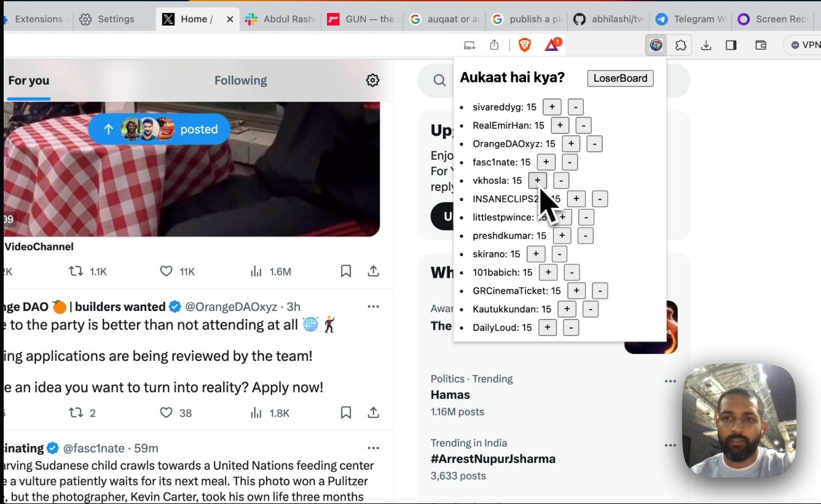Click the new posts 'posted' pill
Image resolution: width=821 pixels, height=504 pixels.
(x=159, y=129)
